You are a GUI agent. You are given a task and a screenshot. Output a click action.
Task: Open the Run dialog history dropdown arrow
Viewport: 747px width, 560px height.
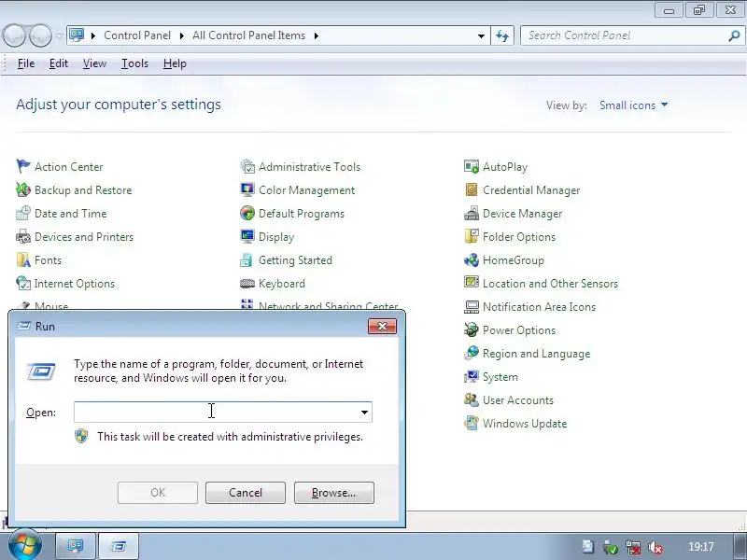364,413
